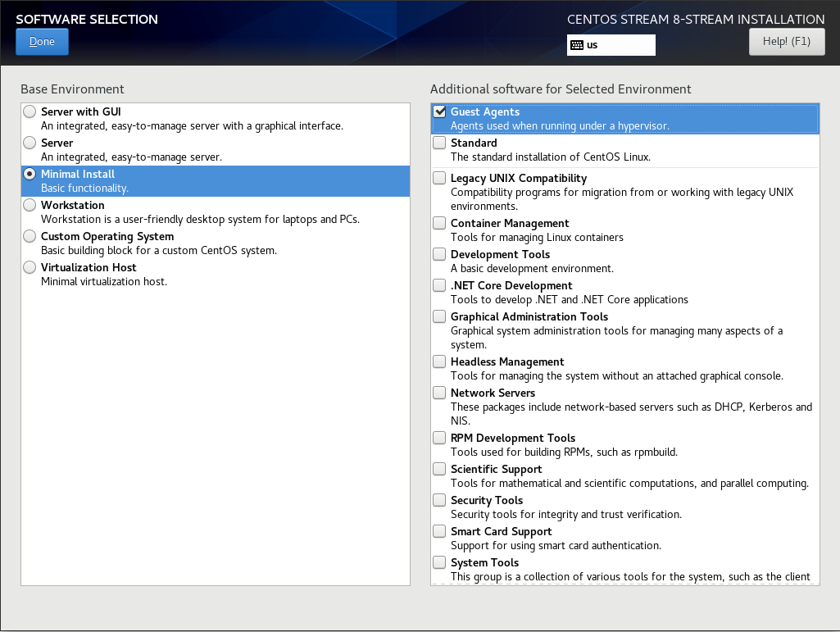Click the Done button
Viewport: 840px width, 632px height.
coord(42,42)
